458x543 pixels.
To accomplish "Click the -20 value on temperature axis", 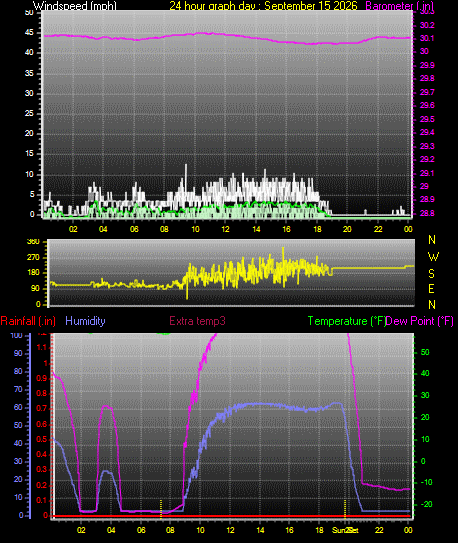I will (426, 504).
